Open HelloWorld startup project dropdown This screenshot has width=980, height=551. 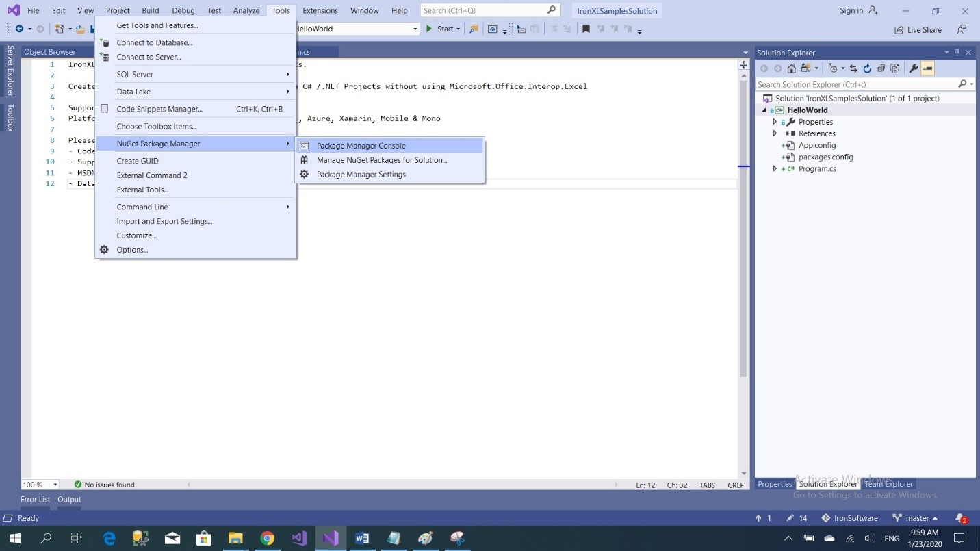tap(415, 29)
